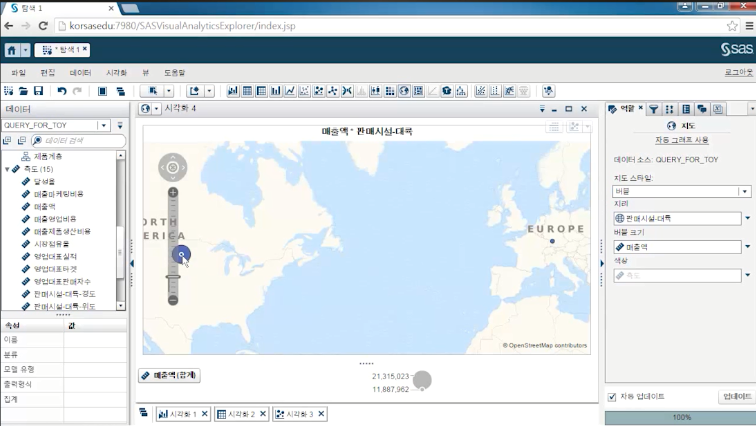Open the 파일 menu

[x=18, y=72]
